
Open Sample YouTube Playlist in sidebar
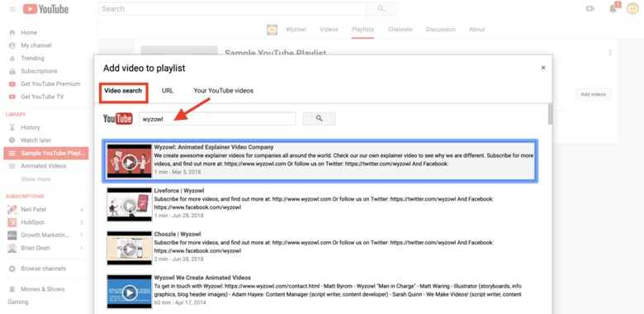tap(46, 154)
